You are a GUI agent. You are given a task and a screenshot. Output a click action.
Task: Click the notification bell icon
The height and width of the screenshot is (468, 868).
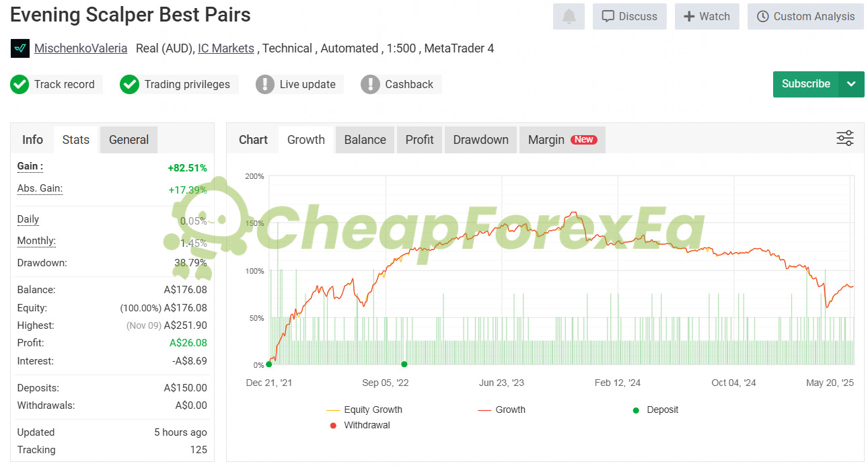pos(569,16)
